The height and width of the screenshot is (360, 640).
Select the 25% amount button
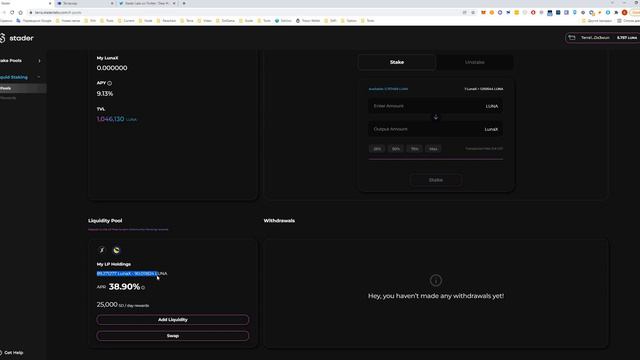click(377, 149)
